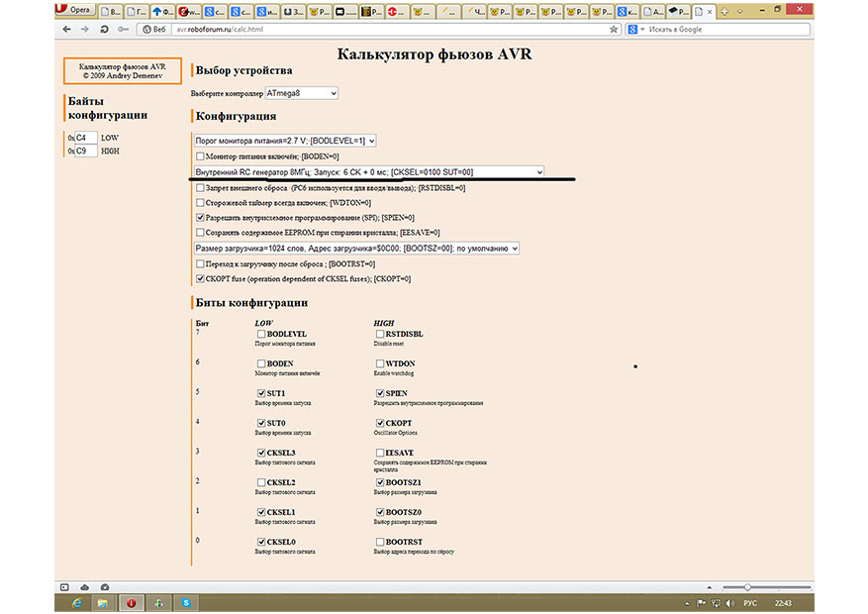Toggle the BODEN power monitor checkbox
The height and width of the screenshot is (614, 868).
coord(201,156)
